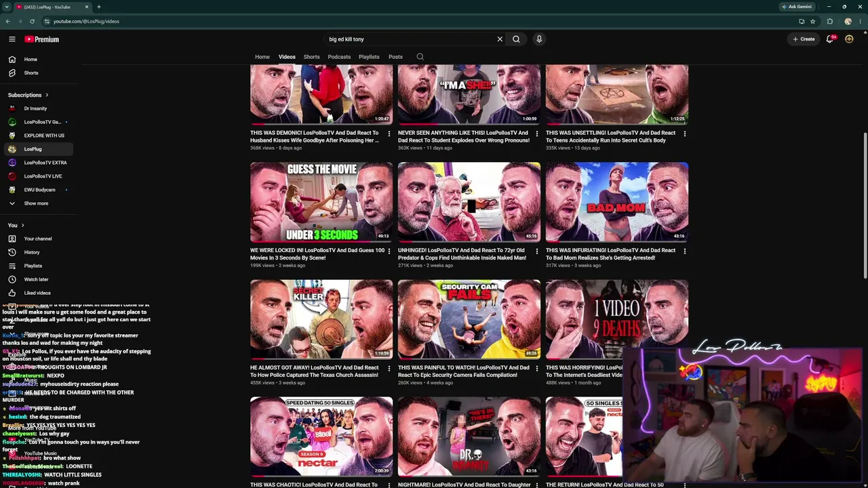
Task: Install the YouTube app from address bar
Action: click(x=802, y=21)
